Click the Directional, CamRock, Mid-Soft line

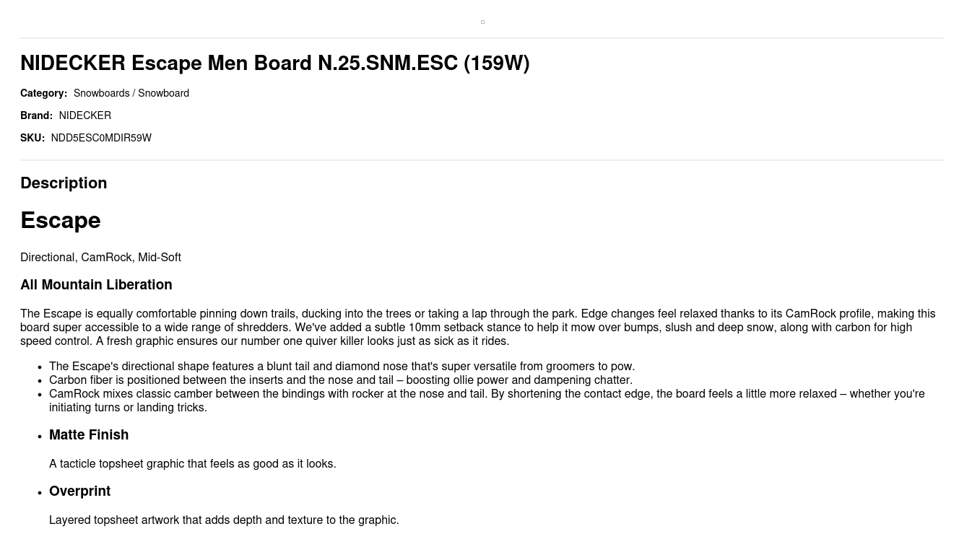click(100, 258)
